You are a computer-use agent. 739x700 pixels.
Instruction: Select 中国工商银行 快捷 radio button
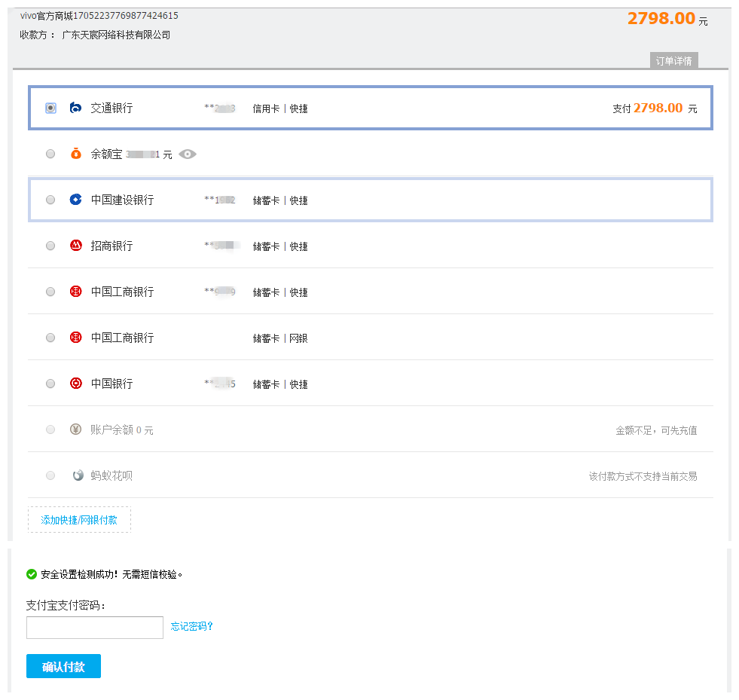coord(50,292)
